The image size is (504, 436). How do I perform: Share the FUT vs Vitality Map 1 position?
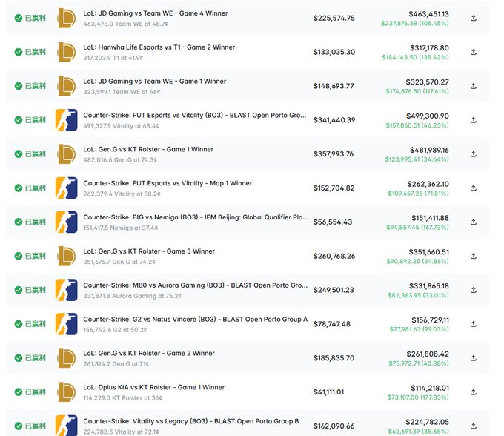pyautogui.click(x=473, y=188)
